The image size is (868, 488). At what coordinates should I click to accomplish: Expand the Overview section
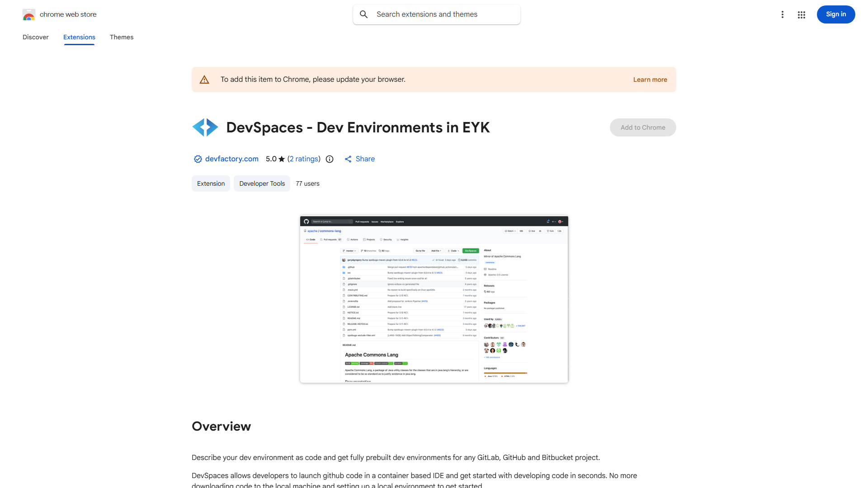[x=221, y=426]
